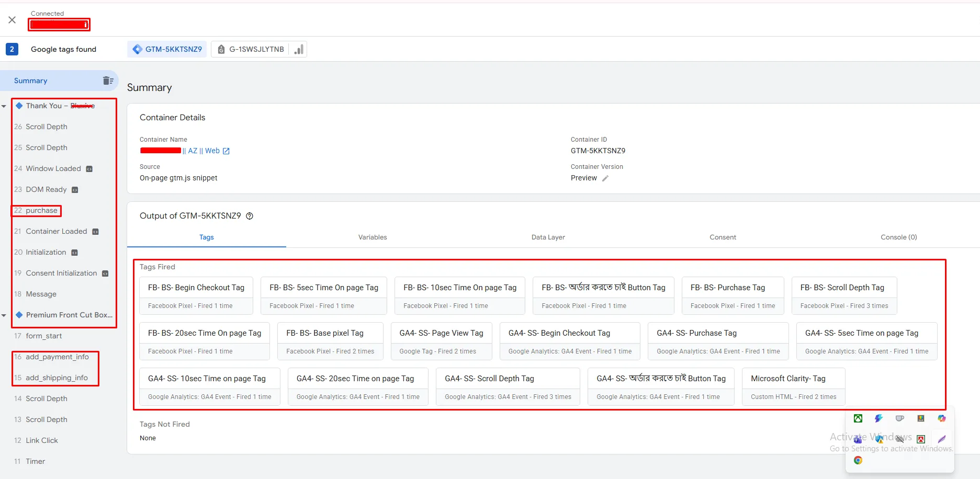
Task: Collapse the Premium Front Cut Box page group
Action: [4, 315]
